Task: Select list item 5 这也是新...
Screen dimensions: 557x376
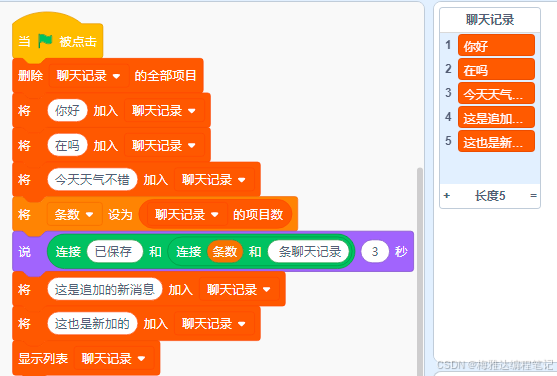Action: [x=496, y=141]
